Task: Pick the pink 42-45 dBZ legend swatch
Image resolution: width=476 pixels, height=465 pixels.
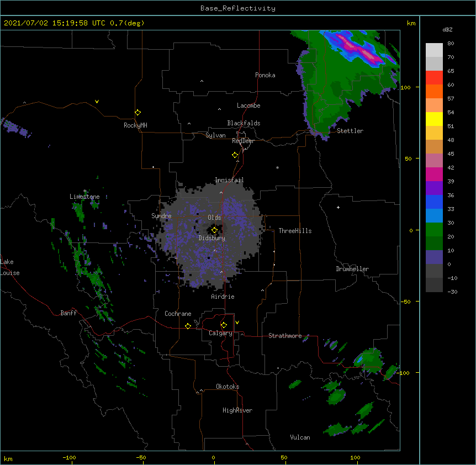Action: click(434, 160)
